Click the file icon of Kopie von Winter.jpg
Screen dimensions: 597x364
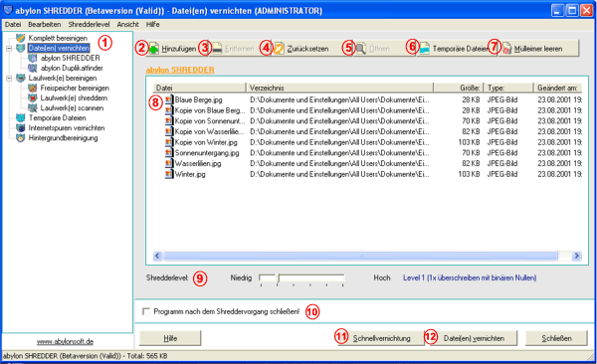(x=169, y=142)
